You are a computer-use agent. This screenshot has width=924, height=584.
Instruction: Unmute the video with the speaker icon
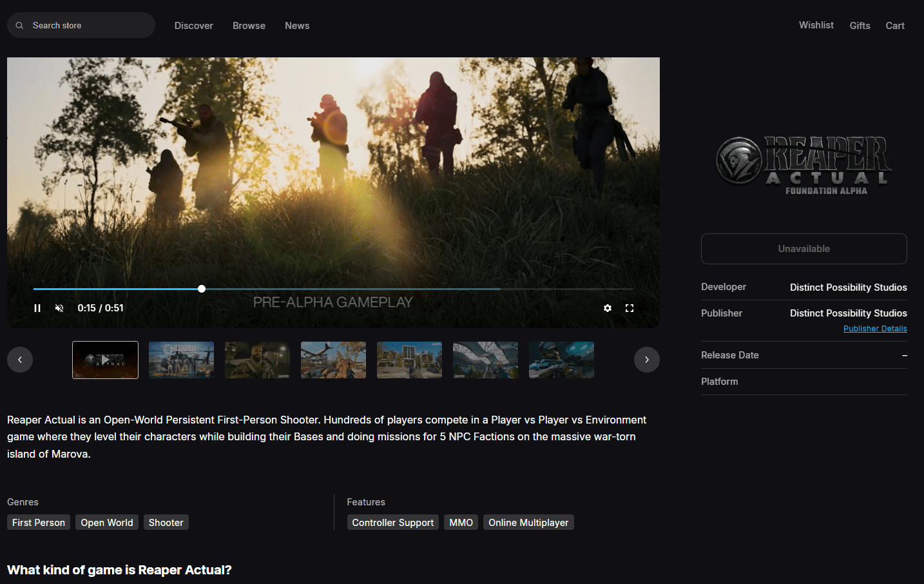click(x=59, y=308)
